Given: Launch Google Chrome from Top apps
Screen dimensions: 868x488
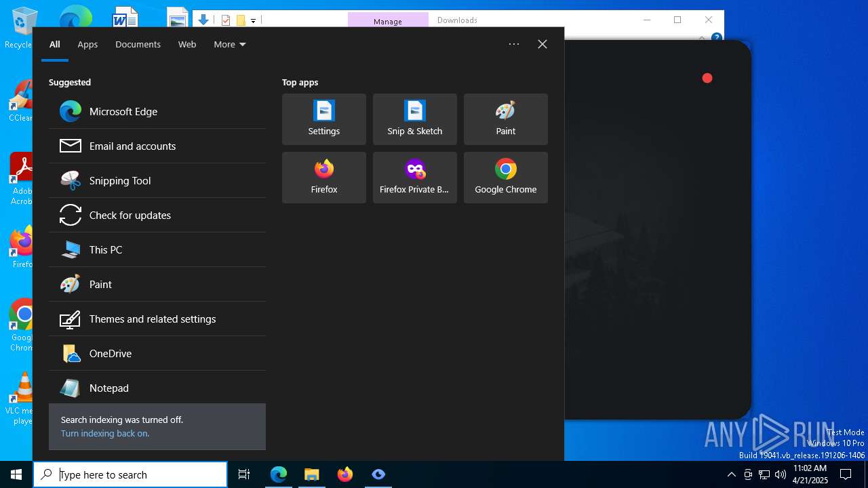Looking at the screenshot, I should coord(506,178).
